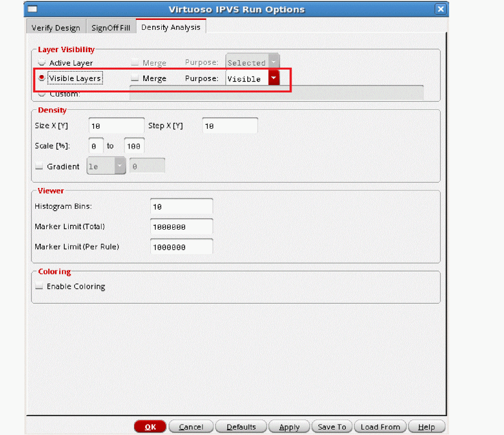Screen dimensions: 504x435
Task: Click the Load From button
Action: pos(380,427)
